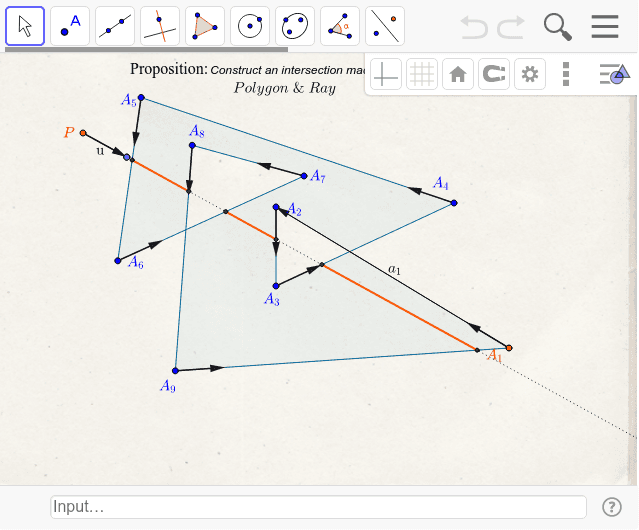This screenshot has height=530, width=639.
Task: Click the 'Proposition:' heading text
Action: tap(169, 69)
